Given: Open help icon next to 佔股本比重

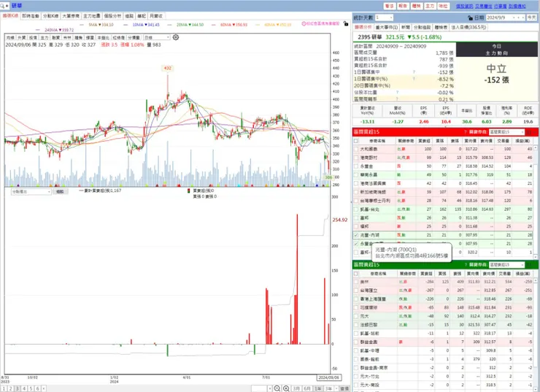Looking at the screenshot, I should pyautogui.click(x=397, y=92).
